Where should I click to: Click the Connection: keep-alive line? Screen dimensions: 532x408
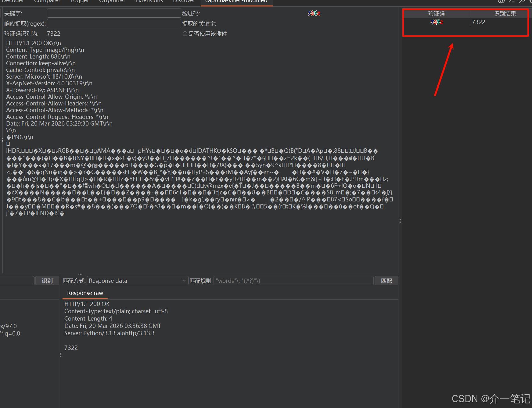41,63
